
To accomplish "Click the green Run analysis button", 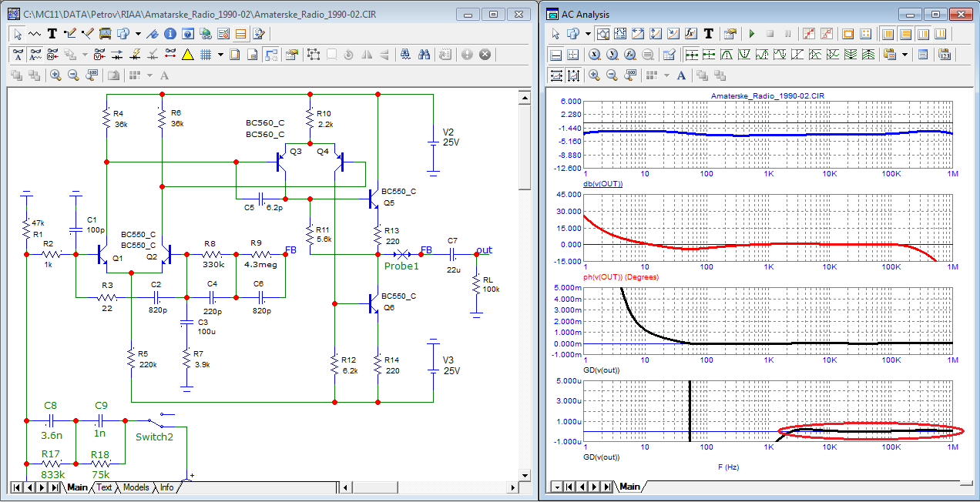I will point(752,34).
